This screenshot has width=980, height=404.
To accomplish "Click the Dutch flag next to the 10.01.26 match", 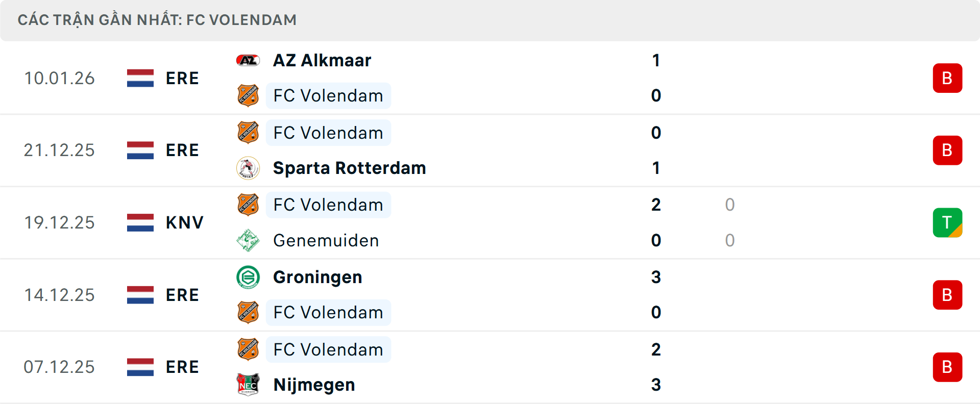I will tap(140, 78).
